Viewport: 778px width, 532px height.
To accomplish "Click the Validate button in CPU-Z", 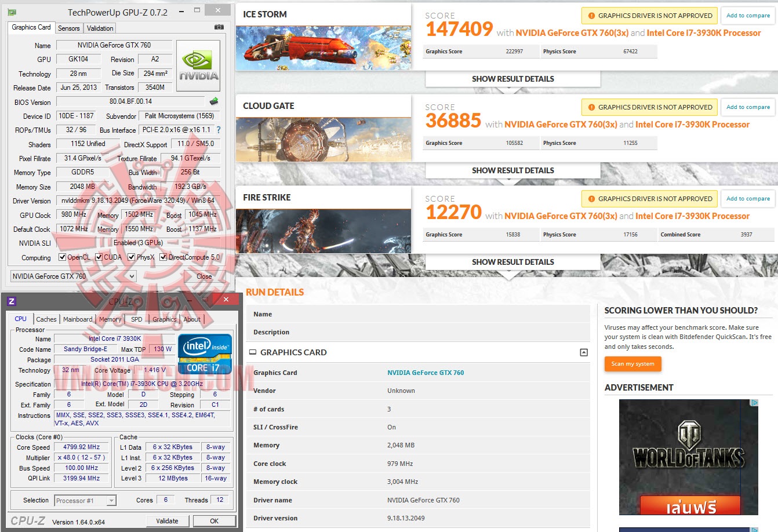I will [x=167, y=521].
